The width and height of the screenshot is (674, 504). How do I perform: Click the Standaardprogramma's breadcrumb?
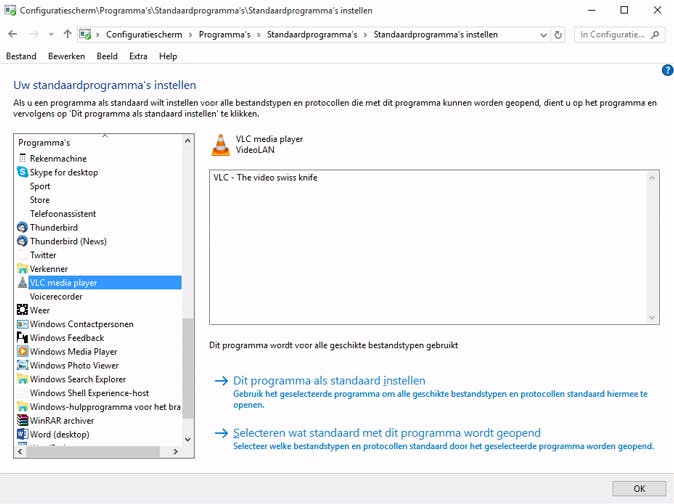(312, 35)
